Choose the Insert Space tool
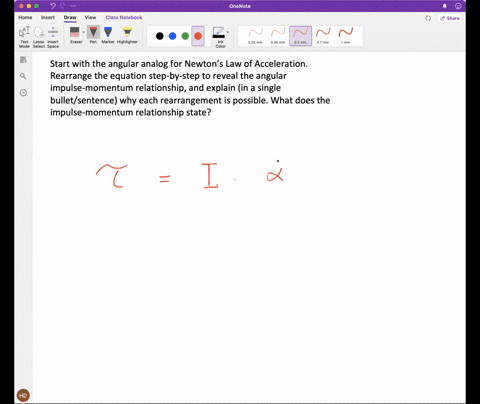The image size is (480, 404). click(x=53, y=37)
